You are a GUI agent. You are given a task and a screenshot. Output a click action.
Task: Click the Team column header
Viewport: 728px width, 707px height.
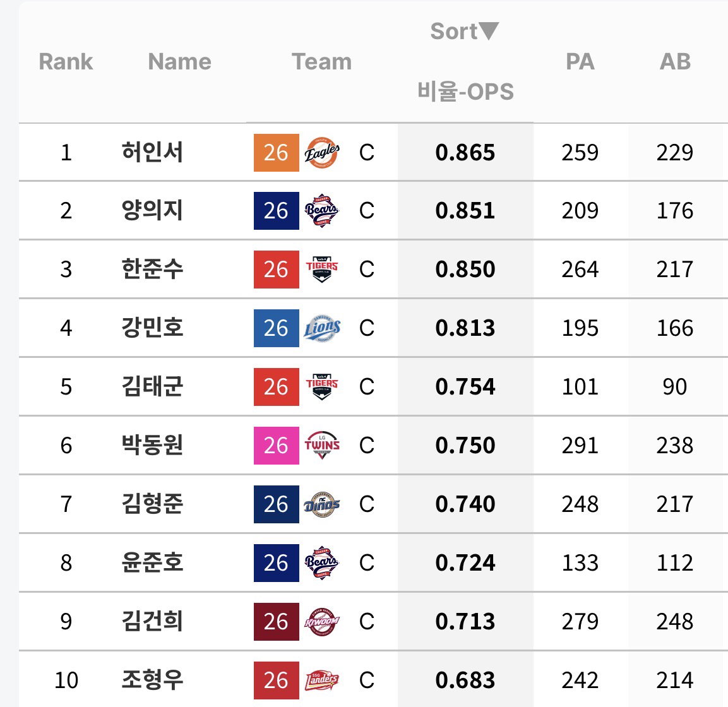click(322, 62)
